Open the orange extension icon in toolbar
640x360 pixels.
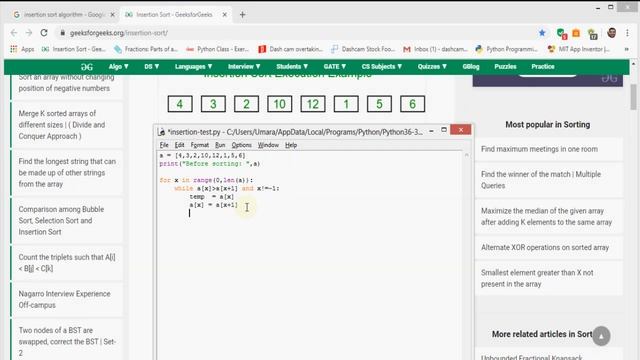coord(576,33)
